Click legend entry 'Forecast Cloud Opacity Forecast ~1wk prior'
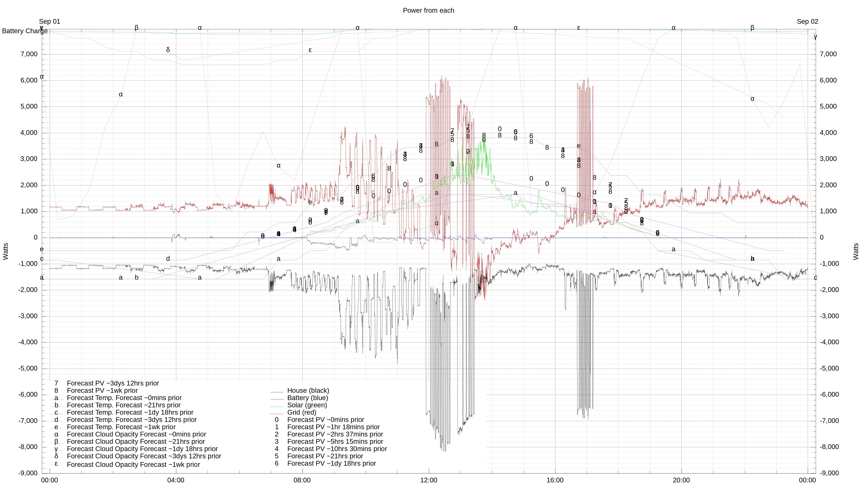 click(x=133, y=464)
